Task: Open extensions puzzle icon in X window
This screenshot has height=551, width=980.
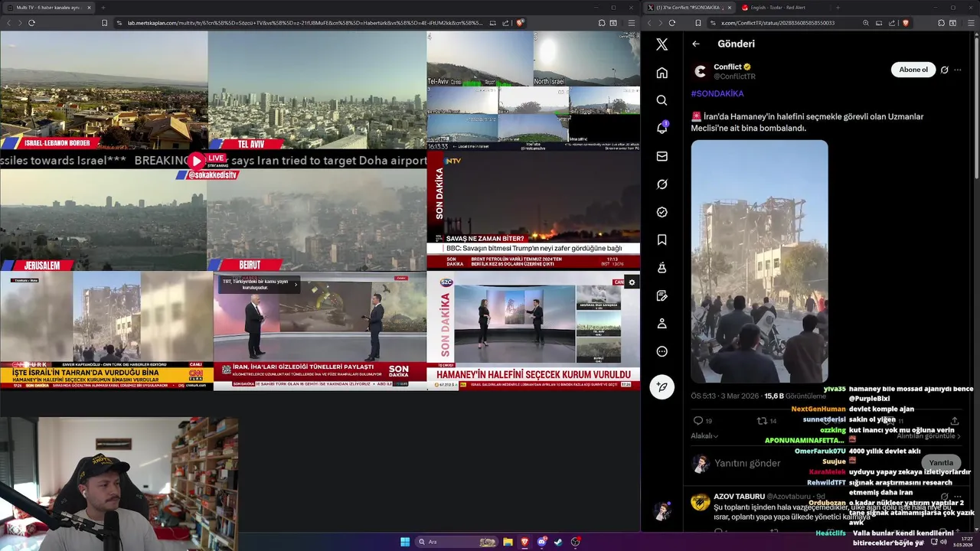Action: (x=940, y=23)
